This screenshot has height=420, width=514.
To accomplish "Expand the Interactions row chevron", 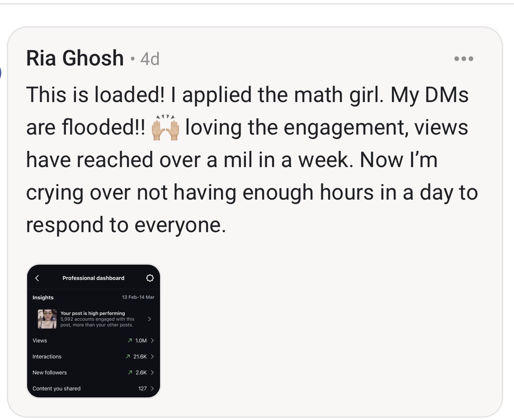I will pyautogui.click(x=152, y=357).
